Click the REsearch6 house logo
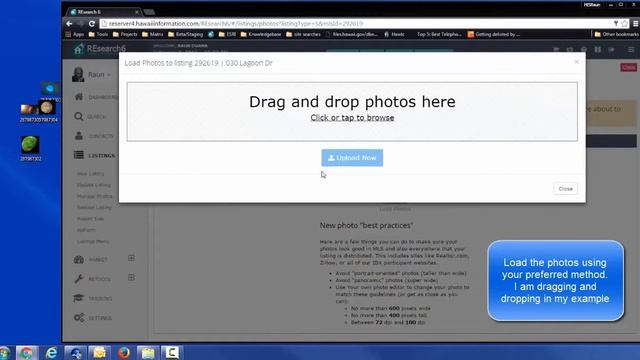The width and height of the screenshot is (640, 360). click(x=78, y=49)
